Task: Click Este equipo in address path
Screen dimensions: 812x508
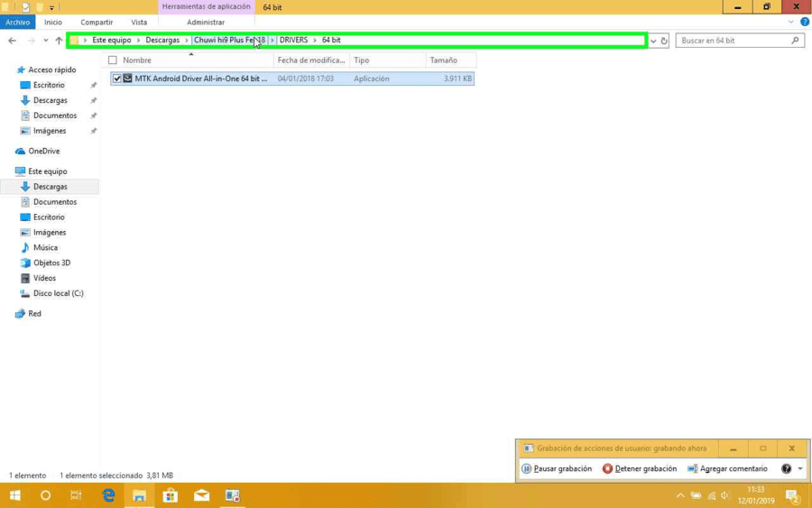Action: tap(111, 40)
